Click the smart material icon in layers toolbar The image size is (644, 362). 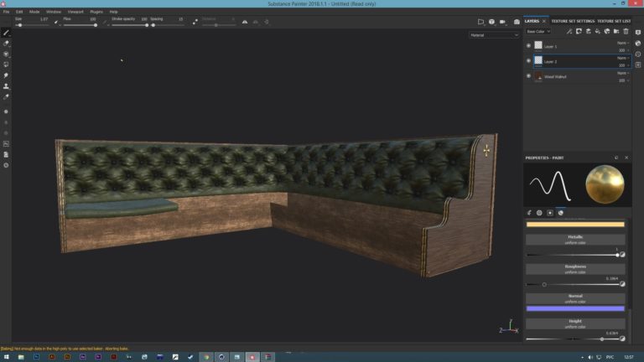coord(607,31)
